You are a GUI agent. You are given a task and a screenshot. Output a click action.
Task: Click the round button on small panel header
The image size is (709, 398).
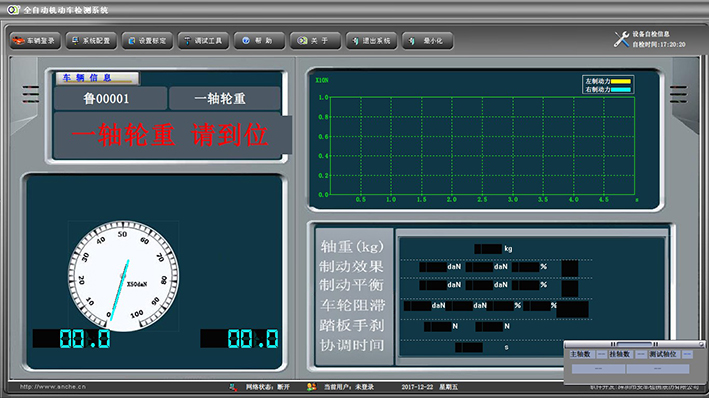tap(702, 345)
